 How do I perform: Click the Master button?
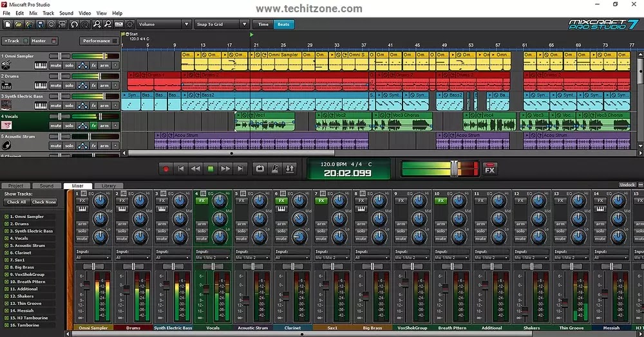click(44, 41)
